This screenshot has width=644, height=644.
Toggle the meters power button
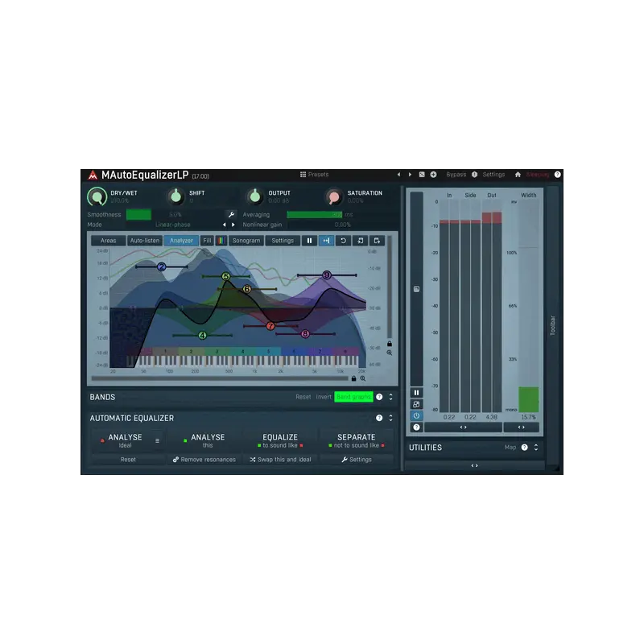416,416
